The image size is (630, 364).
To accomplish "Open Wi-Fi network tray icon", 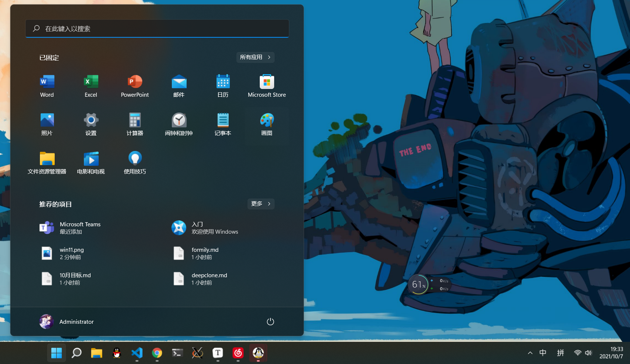I will coord(578,353).
